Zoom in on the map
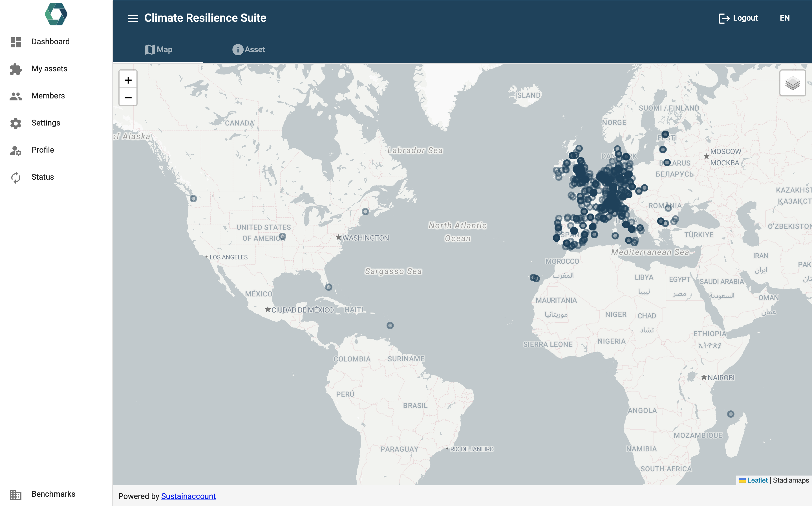This screenshot has width=812, height=506. pos(128,80)
